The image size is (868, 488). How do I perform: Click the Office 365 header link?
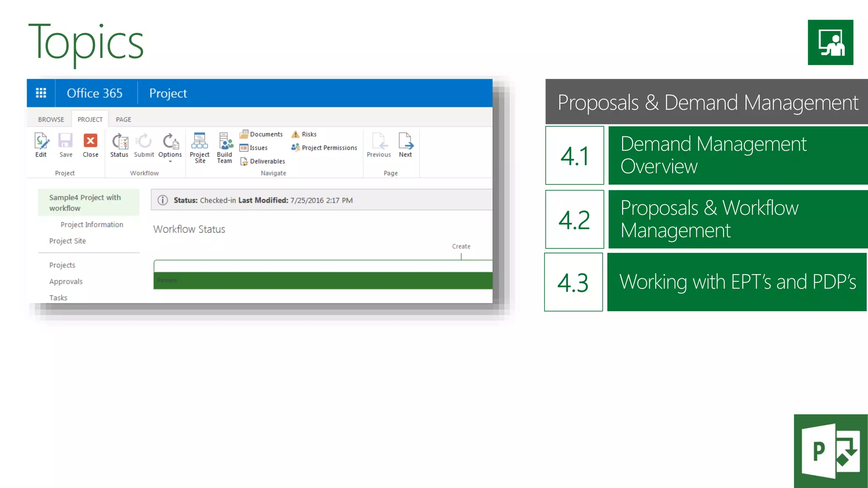[95, 93]
